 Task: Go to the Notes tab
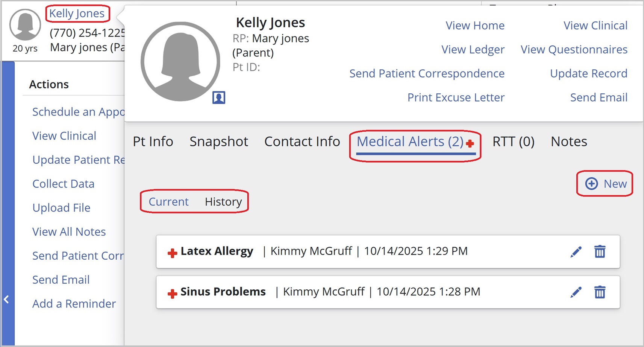569,142
